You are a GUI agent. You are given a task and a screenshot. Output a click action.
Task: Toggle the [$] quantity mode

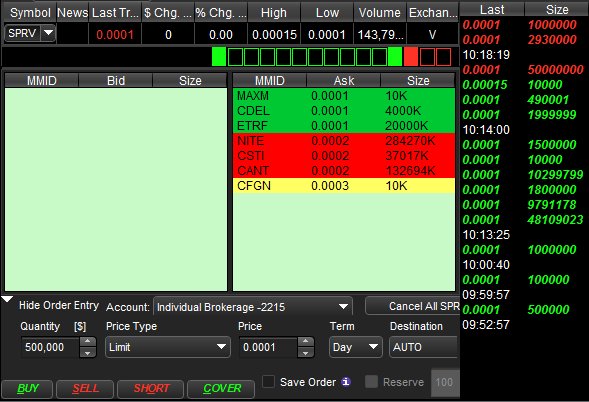(x=80, y=326)
